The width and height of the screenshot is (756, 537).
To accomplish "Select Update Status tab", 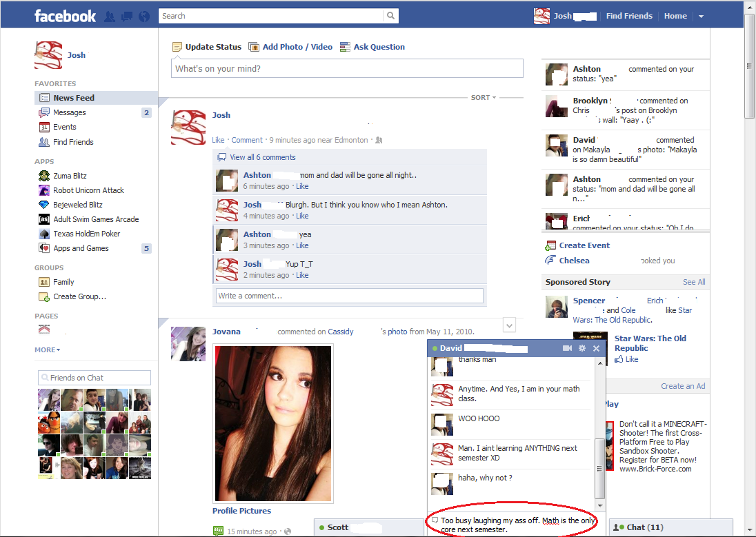I will [x=207, y=47].
